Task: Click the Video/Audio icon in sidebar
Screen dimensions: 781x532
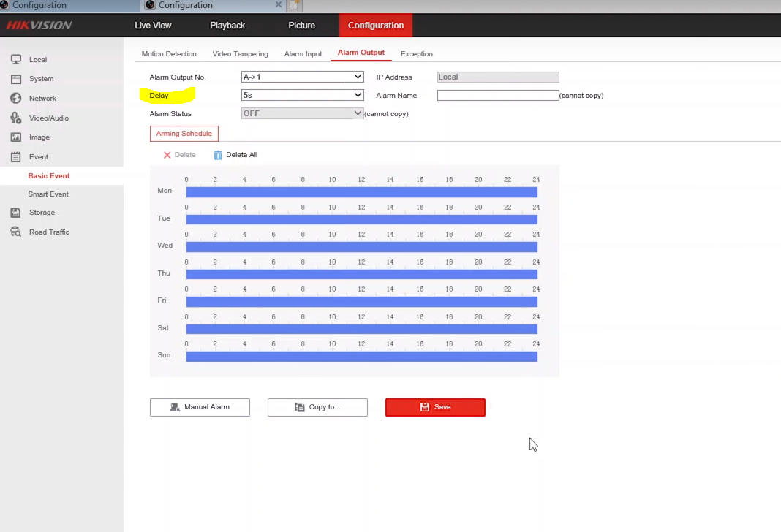Action: (x=15, y=118)
